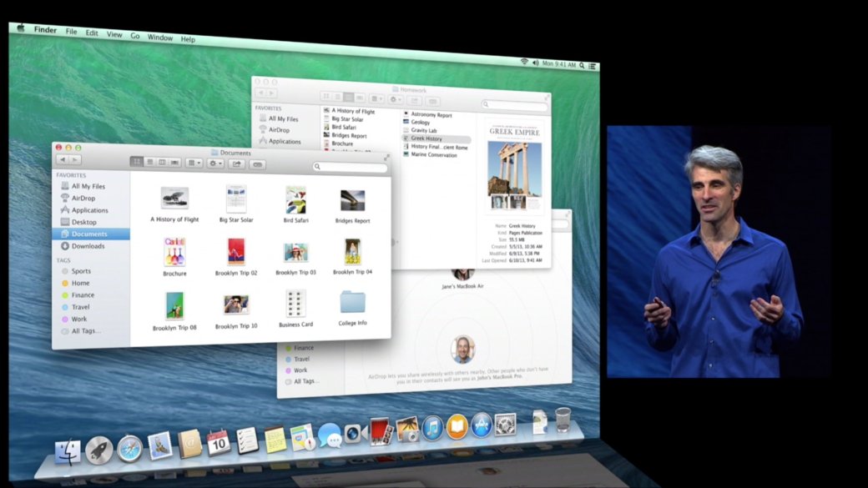This screenshot has height=488, width=868.
Task: Open orange iBooks icon in Dock
Action: (457, 426)
